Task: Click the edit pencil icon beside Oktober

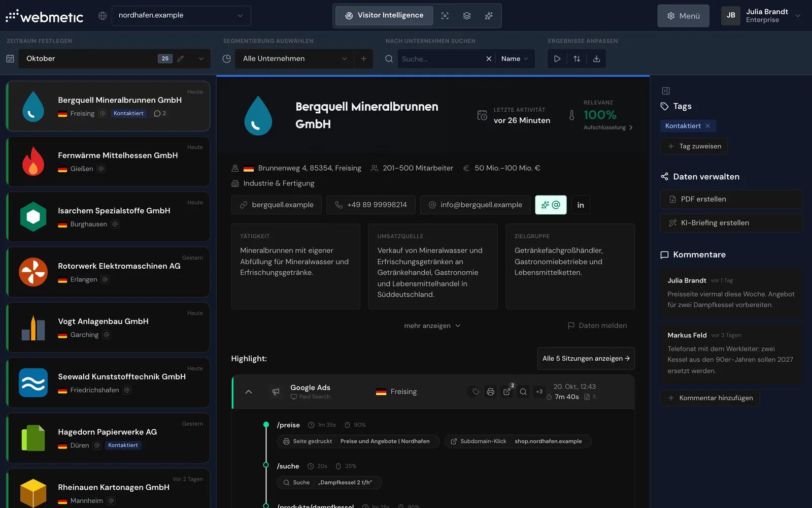Action: (x=181, y=59)
